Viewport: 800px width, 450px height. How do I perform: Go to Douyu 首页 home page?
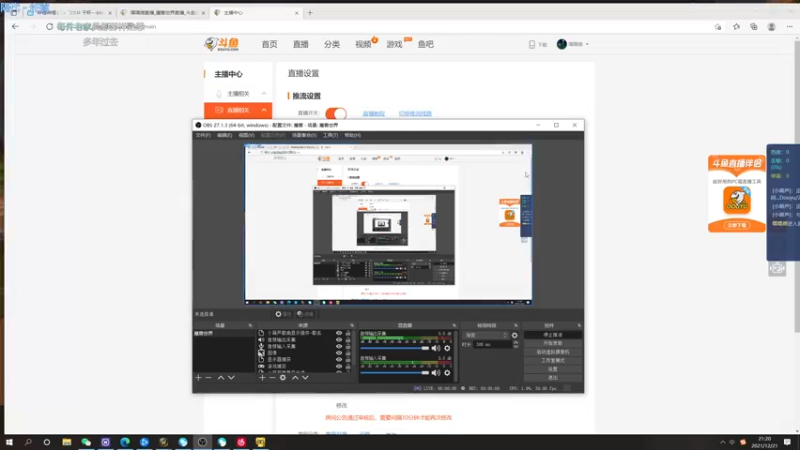pos(269,44)
